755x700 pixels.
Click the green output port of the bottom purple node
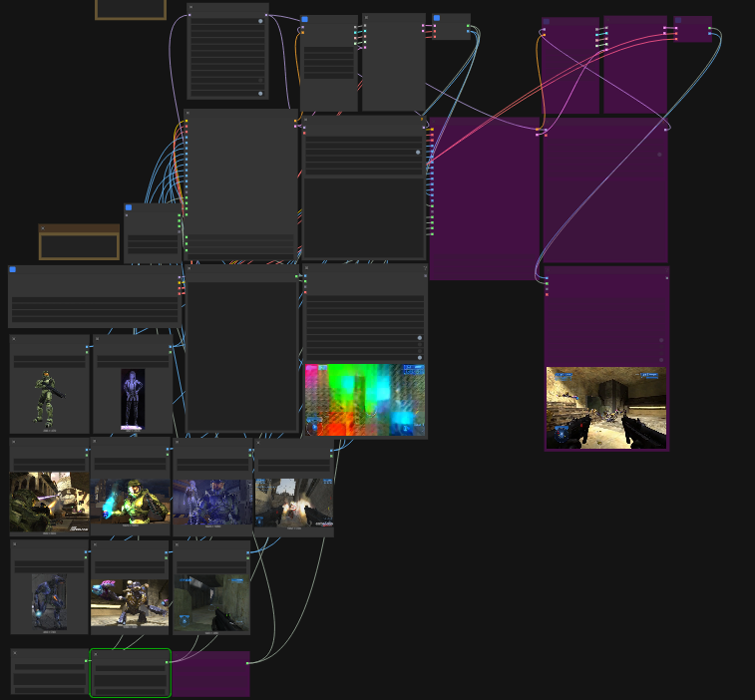[x=247, y=663]
